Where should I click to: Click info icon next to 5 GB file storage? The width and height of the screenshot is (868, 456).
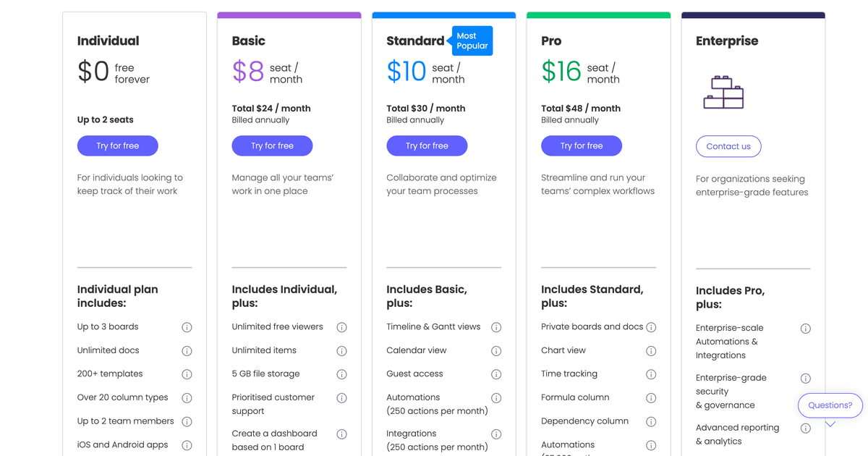[x=341, y=374]
